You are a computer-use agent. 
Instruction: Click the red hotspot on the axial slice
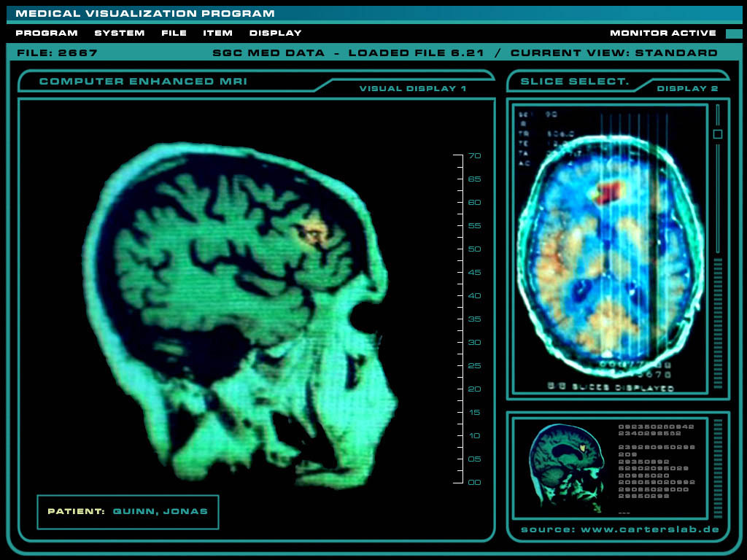[x=608, y=192]
